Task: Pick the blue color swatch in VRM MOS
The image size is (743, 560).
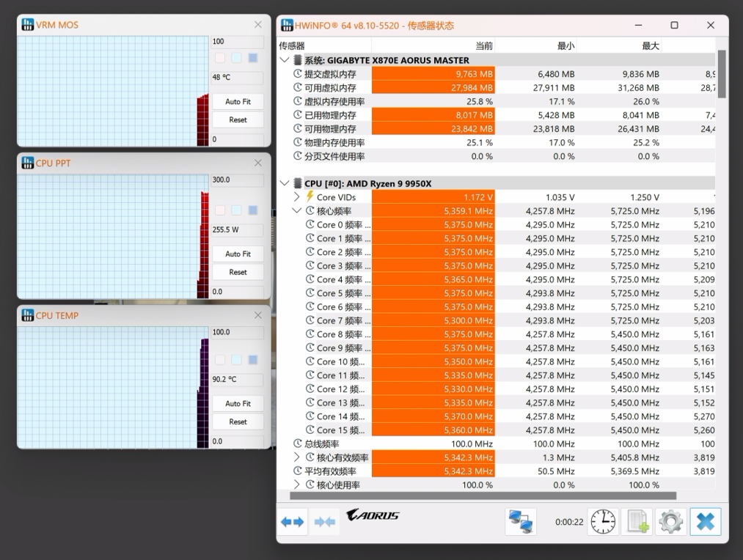Action: coord(253,58)
